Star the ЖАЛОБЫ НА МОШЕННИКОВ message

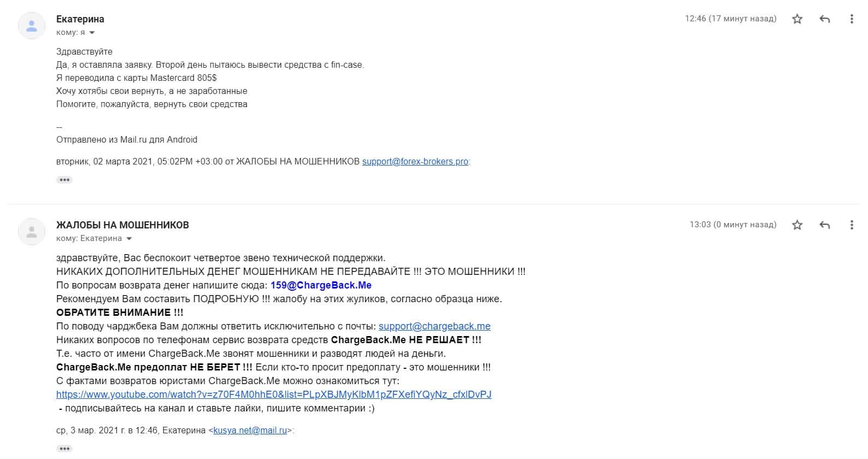(x=797, y=225)
